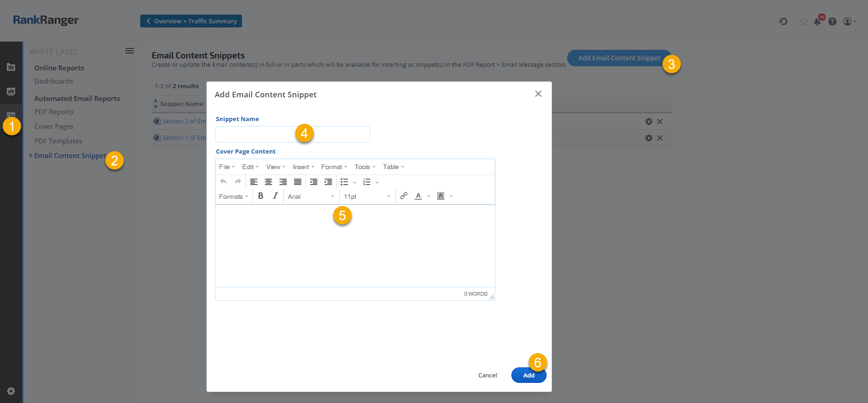Open the 11pt font size dropdown

[x=367, y=196]
